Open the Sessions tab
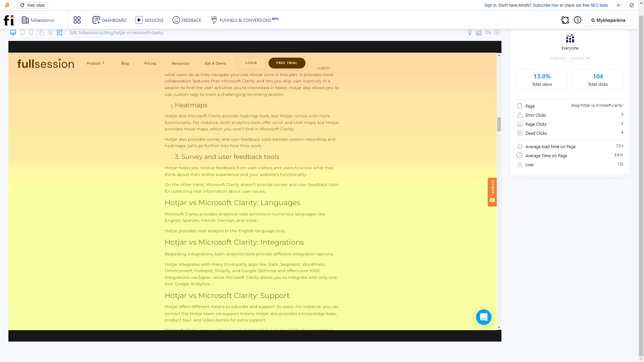The height and width of the screenshot is (362, 644). click(x=150, y=20)
